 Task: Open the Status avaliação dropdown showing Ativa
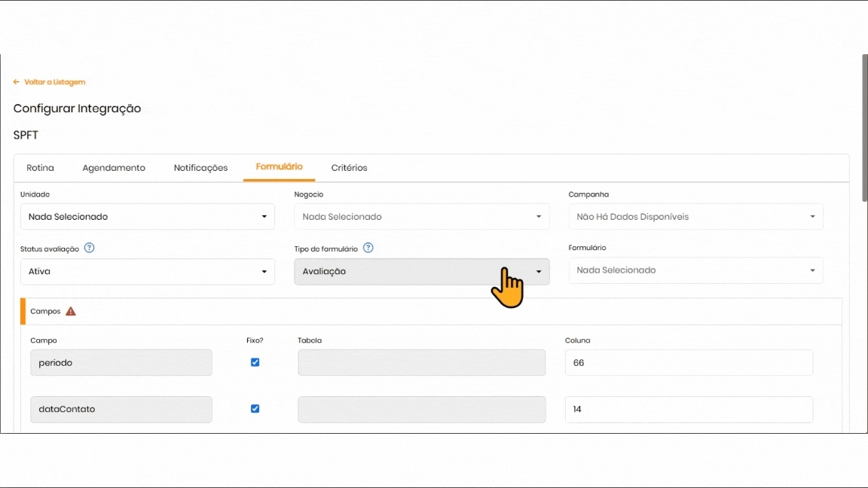[x=147, y=271]
